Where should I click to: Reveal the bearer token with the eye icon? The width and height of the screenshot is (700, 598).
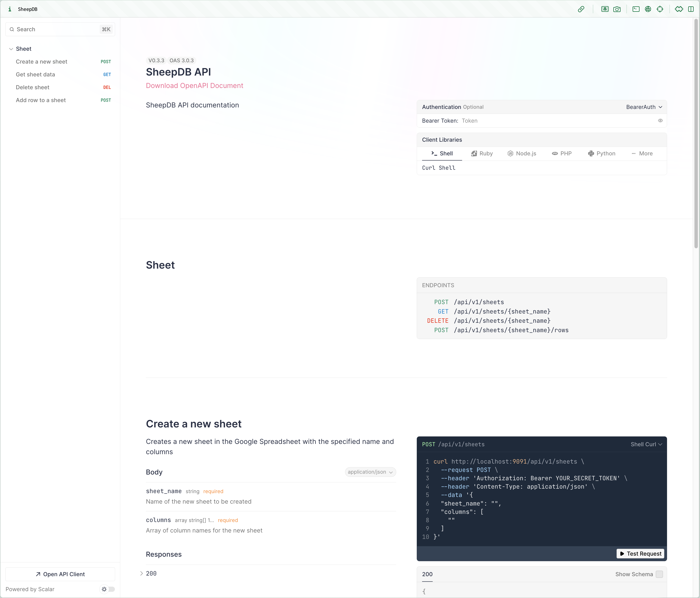tap(660, 121)
